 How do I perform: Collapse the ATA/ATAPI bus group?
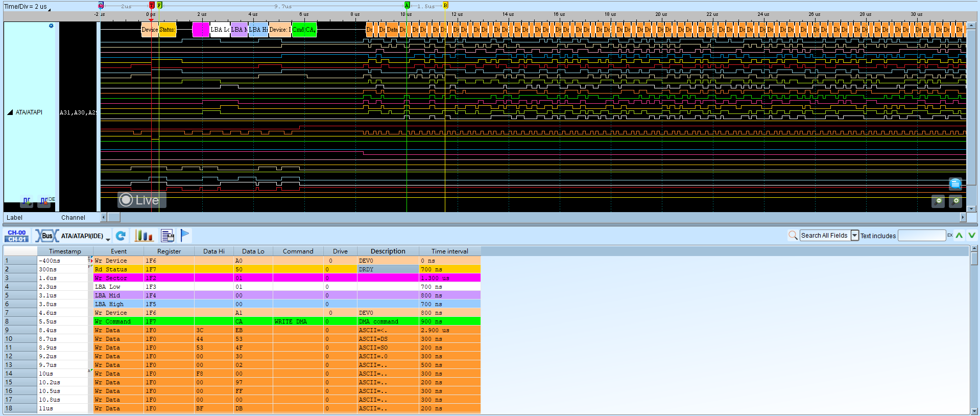[x=10, y=112]
